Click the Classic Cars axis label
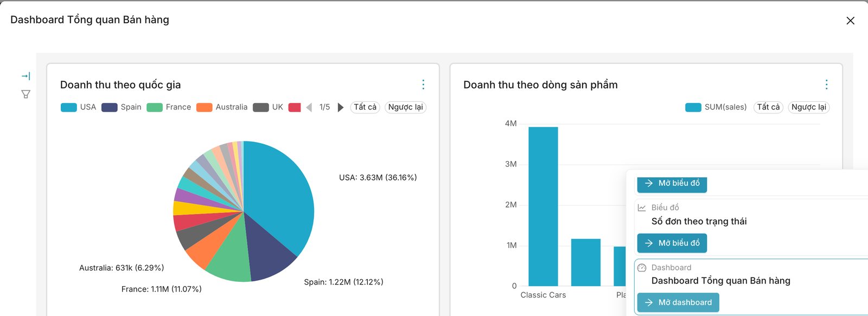The height and width of the screenshot is (316, 868). [543, 295]
